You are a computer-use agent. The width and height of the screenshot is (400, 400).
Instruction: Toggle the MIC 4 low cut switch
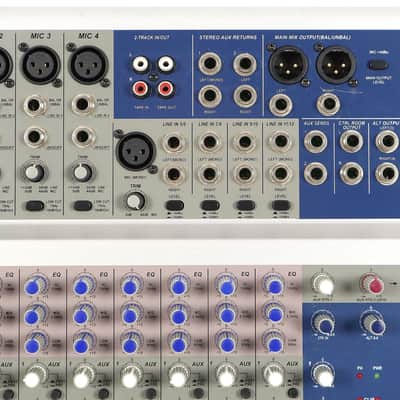click(83, 206)
